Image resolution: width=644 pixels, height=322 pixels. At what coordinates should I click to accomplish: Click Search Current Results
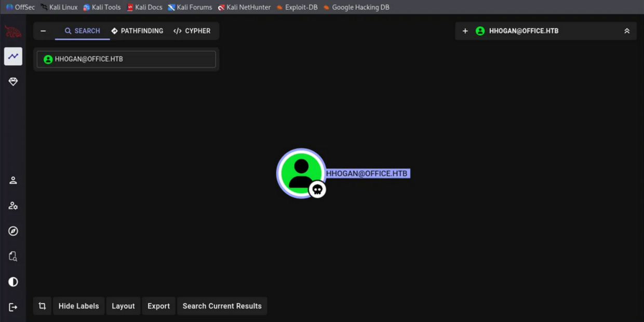click(222, 306)
